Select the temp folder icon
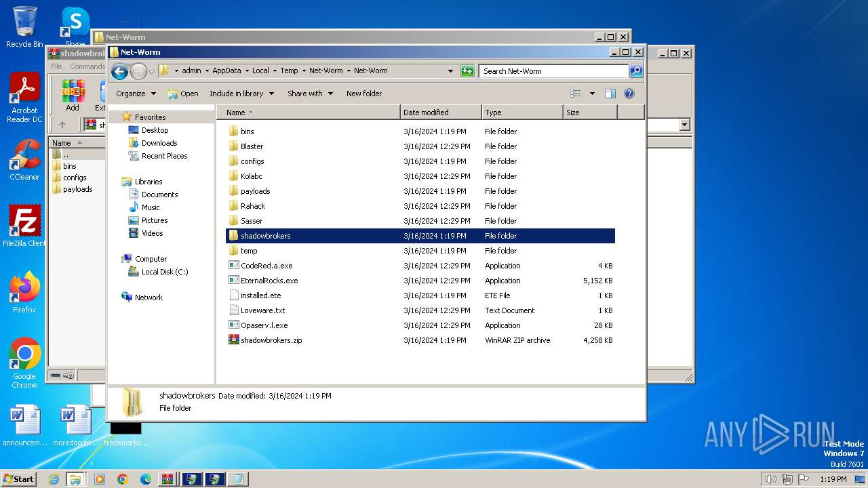Image resolution: width=868 pixels, height=488 pixels. coord(233,251)
